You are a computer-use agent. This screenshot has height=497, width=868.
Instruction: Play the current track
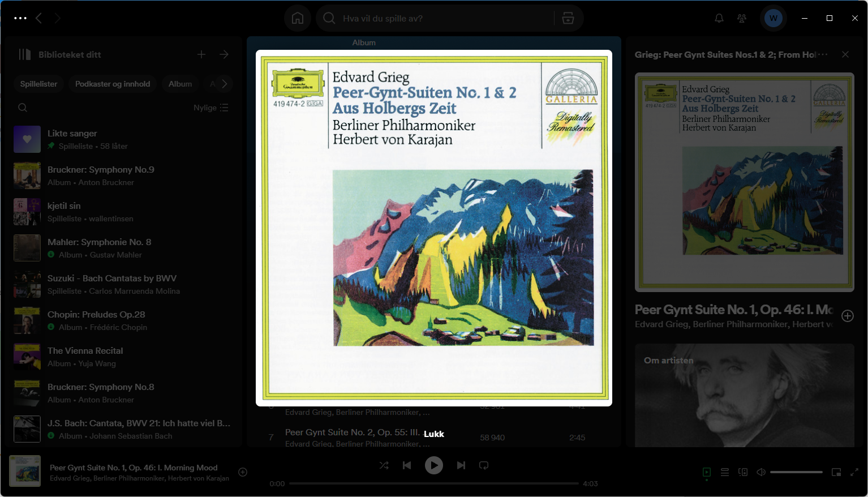[x=434, y=465]
